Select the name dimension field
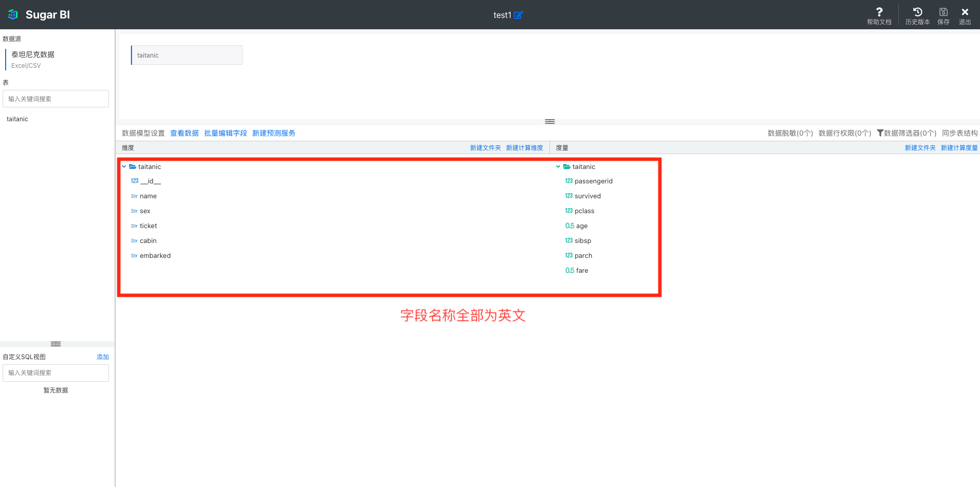 [148, 196]
